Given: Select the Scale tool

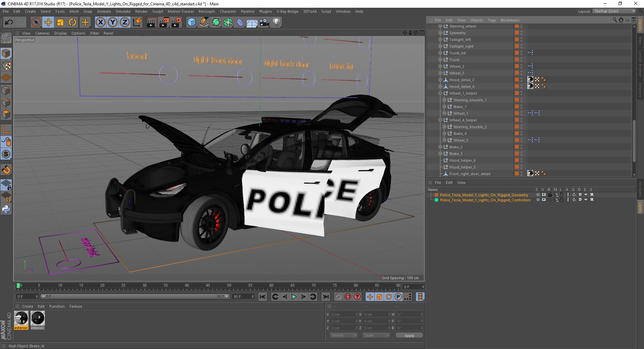Looking at the screenshot, I should click(60, 22).
